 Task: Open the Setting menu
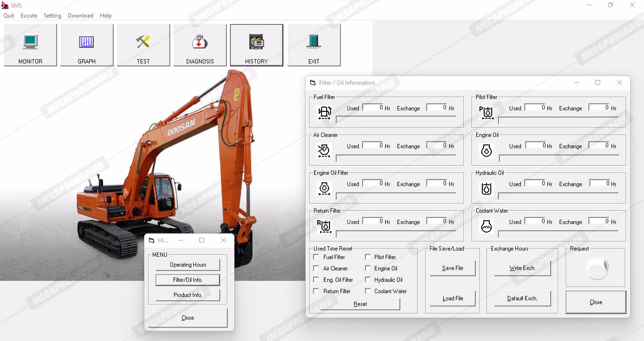tap(52, 16)
